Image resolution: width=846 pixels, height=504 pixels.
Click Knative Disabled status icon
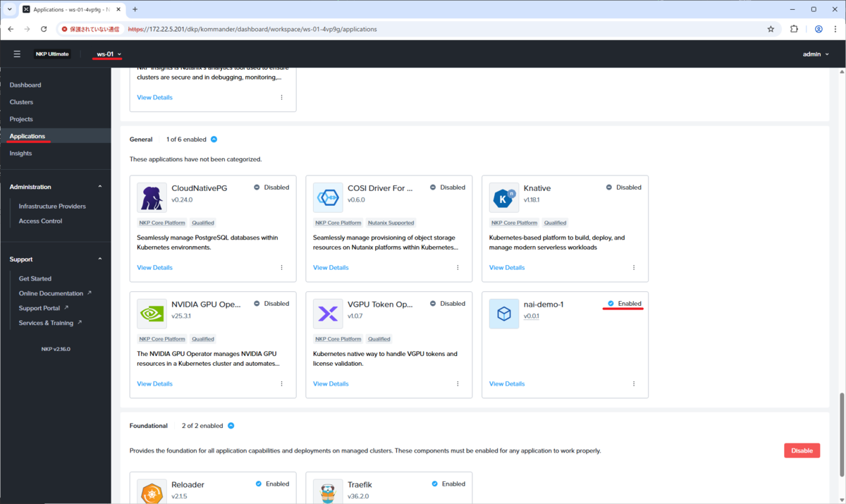609,188
